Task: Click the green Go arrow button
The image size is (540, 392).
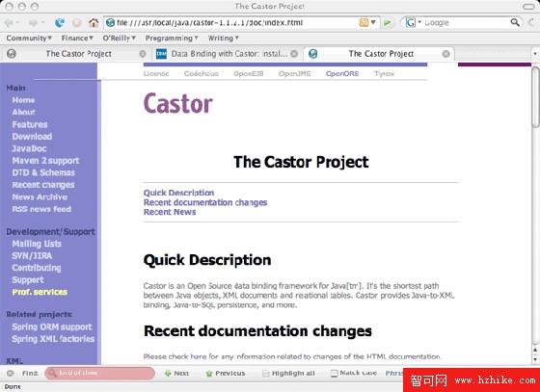Action: point(388,23)
